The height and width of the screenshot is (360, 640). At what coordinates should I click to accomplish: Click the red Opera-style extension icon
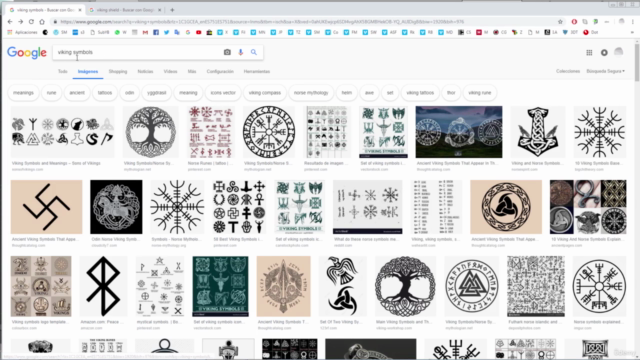[574, 22]
